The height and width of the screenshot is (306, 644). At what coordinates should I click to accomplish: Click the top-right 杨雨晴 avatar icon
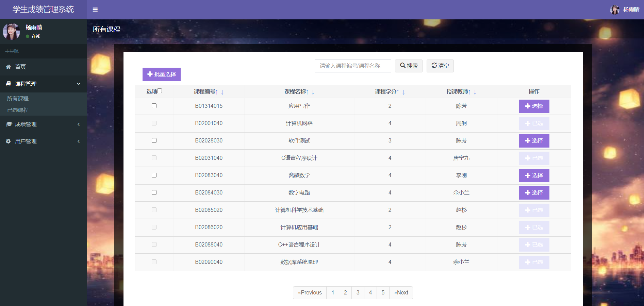[615, 10]
